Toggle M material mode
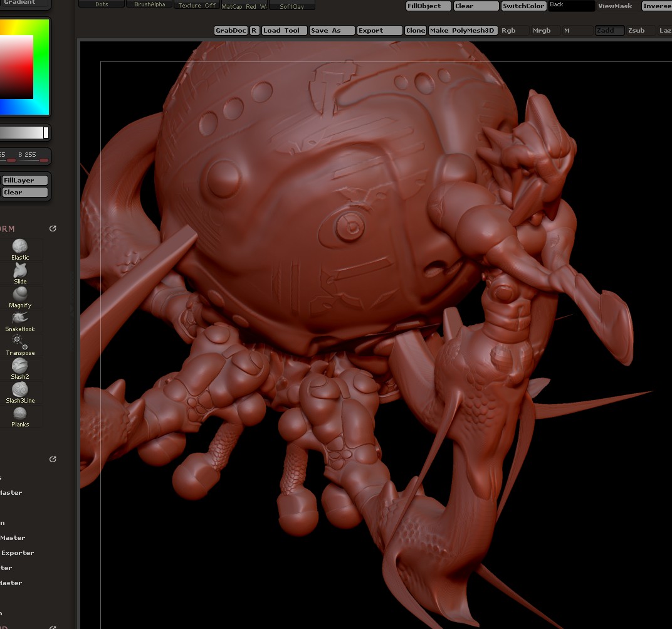This screenshot has width=672, height=629. click(x=577, y=31)
